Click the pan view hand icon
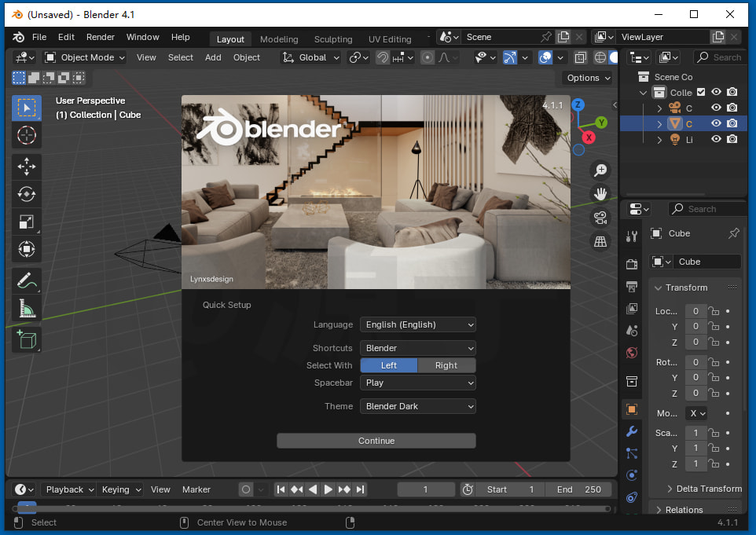The image size is (756, 535). tap(600, 194)
